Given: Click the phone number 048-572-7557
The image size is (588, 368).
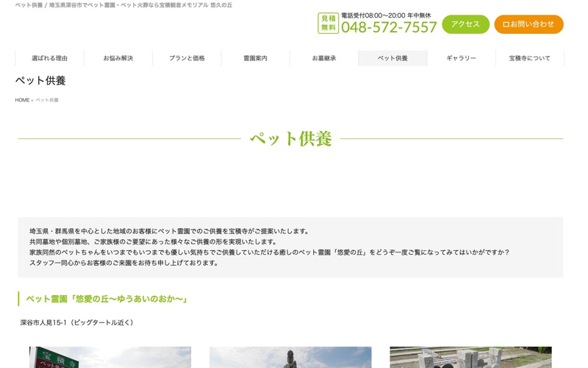Looking at the screenshot, I should pos(389,27).
